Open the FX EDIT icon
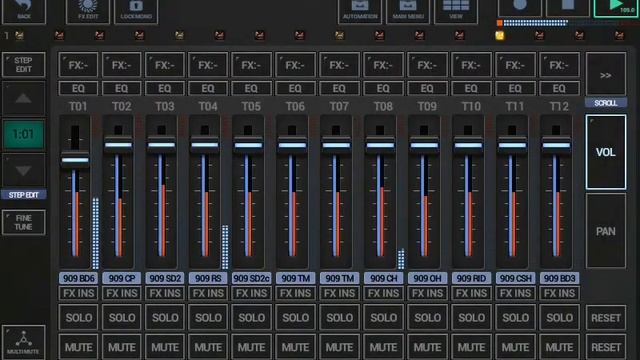 point(88,11)
